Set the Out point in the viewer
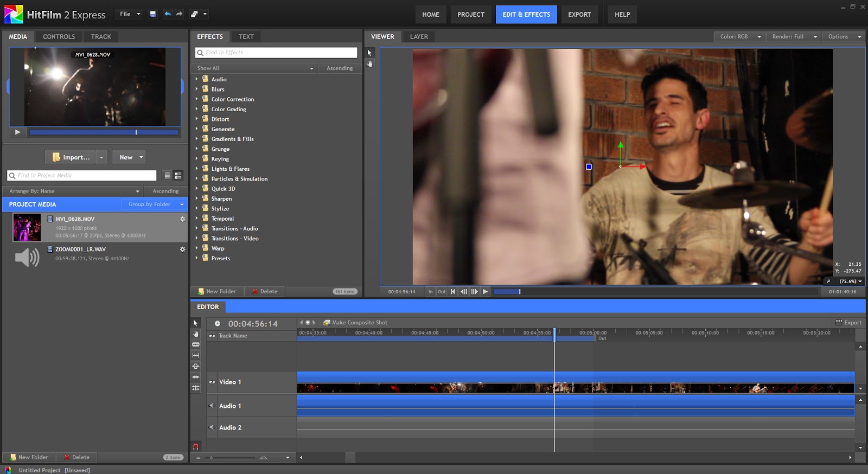 [442, 292]
